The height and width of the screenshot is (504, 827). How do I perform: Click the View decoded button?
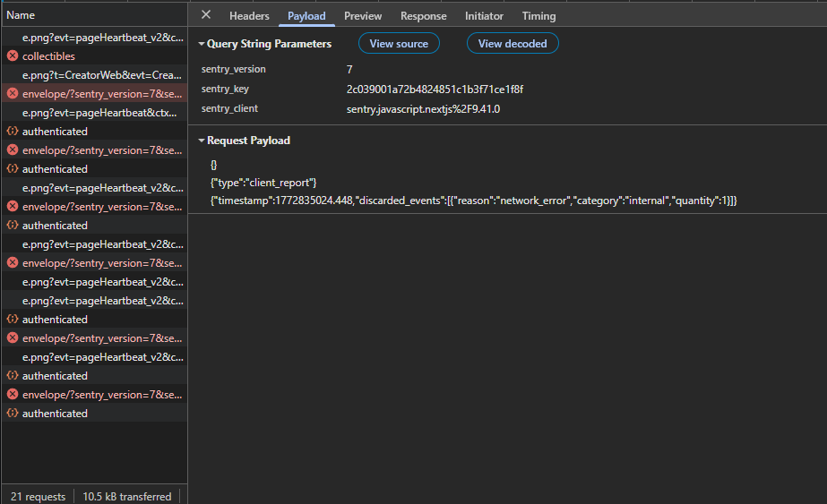pyautogui.click(x=513, y=43)
